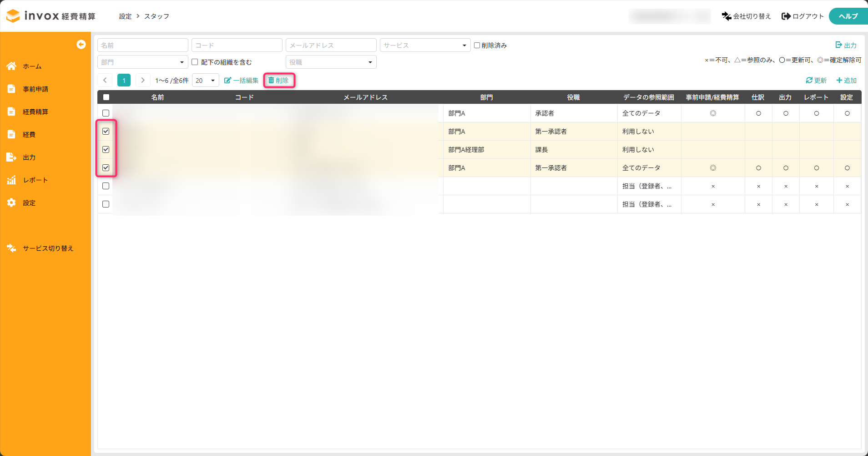Collapse sidebar with the arrow icon
This screenshot has height=456, width=868.
pyautogui.click(x=81, y=44)
